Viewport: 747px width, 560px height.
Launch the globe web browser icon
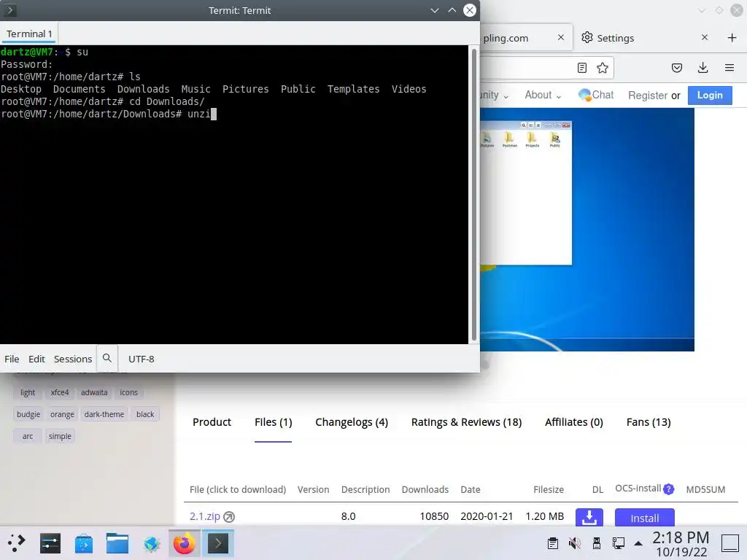coord(151,542)
